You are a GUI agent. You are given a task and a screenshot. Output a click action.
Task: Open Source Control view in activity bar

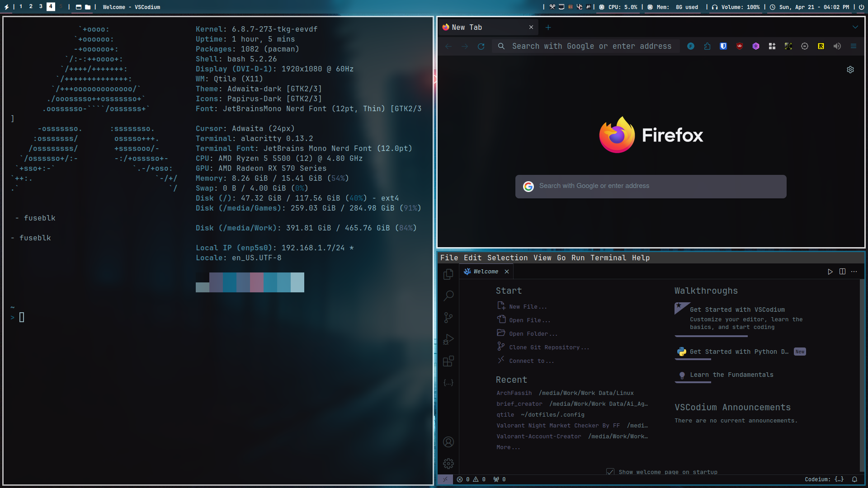448,318
